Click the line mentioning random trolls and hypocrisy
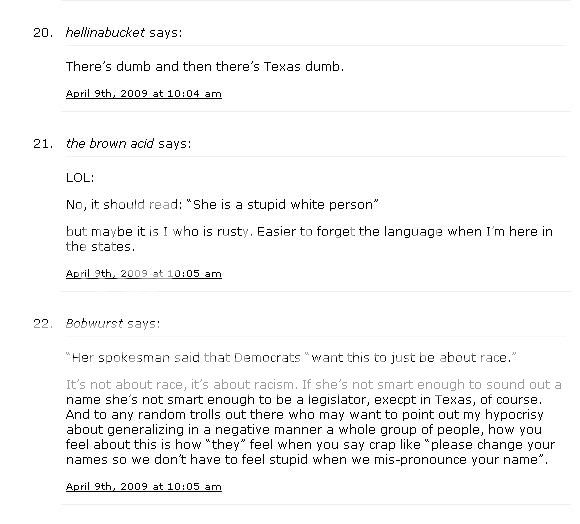Viewport: 580px width, 524px height. click(x=305, y=415)
